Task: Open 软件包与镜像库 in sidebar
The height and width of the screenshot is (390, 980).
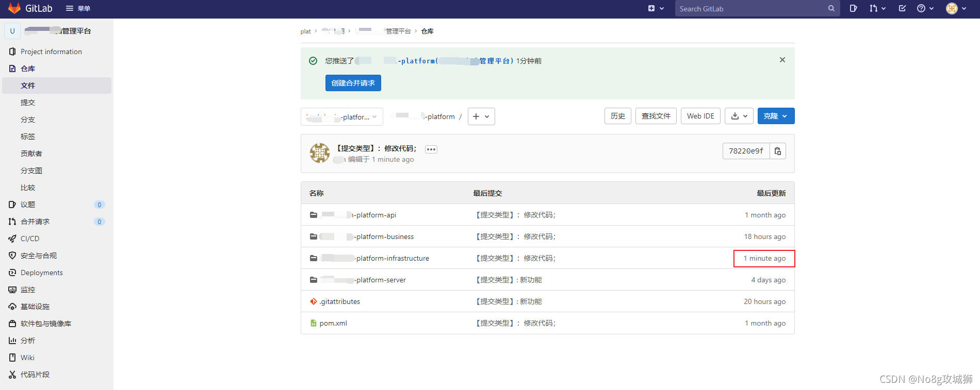Action: [x=46, y=324]
